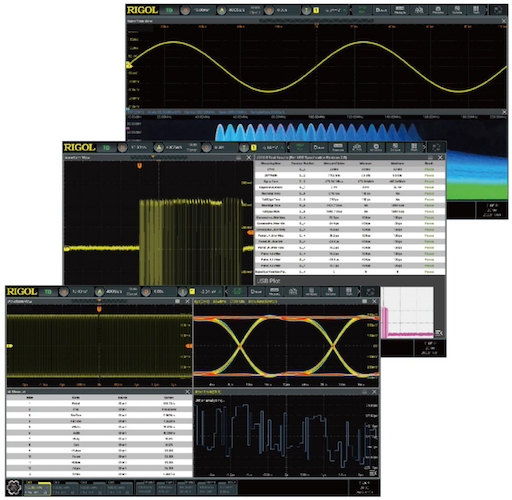Open the Math tool in middle window

pos(414,147)
